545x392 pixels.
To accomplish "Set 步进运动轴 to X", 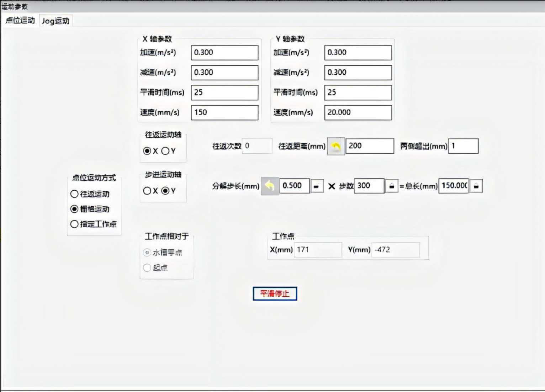I will pos(147,191).
